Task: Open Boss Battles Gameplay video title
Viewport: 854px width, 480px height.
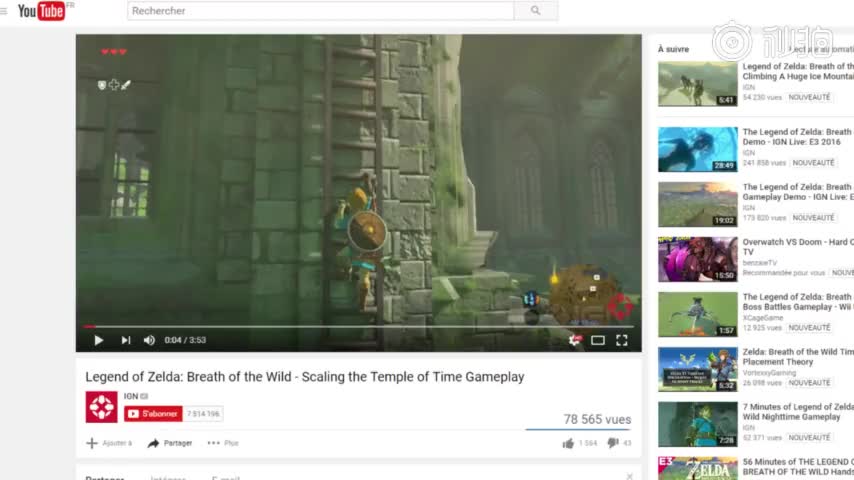Action: 798,302
